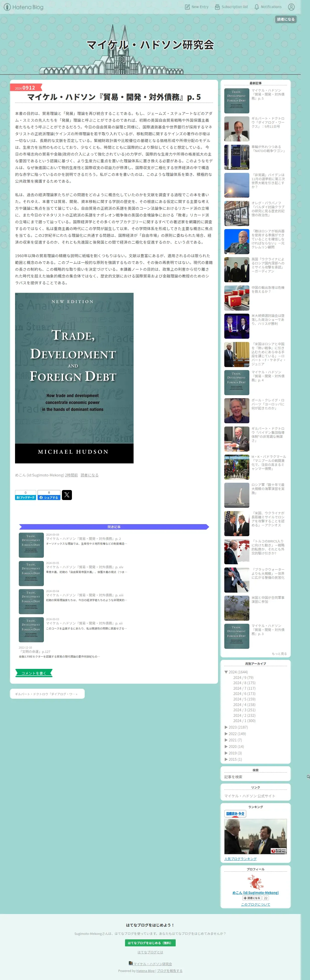Click the 読者になる link under author
This screenshot has width=310, height=980.
89,475
